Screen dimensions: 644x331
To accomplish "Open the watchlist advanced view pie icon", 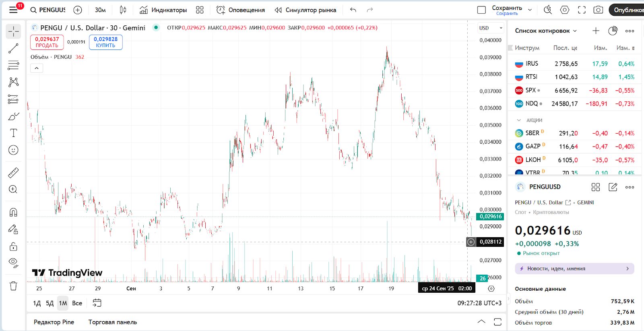I will [613, 31].
